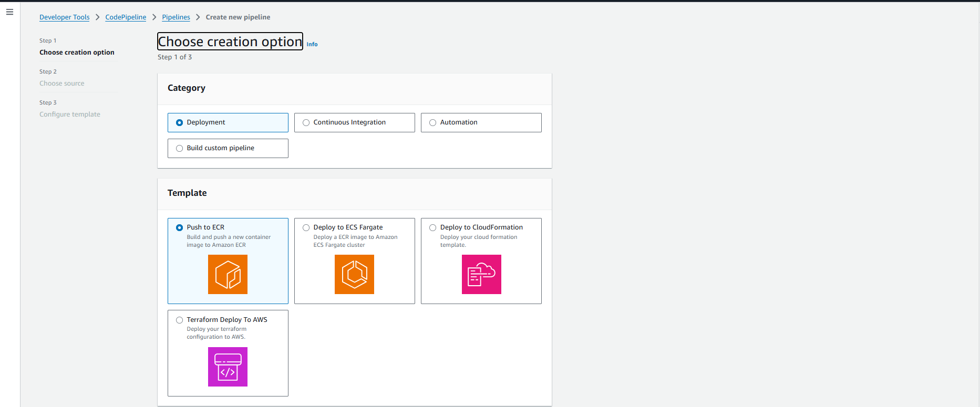
Task: Go to Developer Tools breadcrumb
Action: tap(65, 17)
